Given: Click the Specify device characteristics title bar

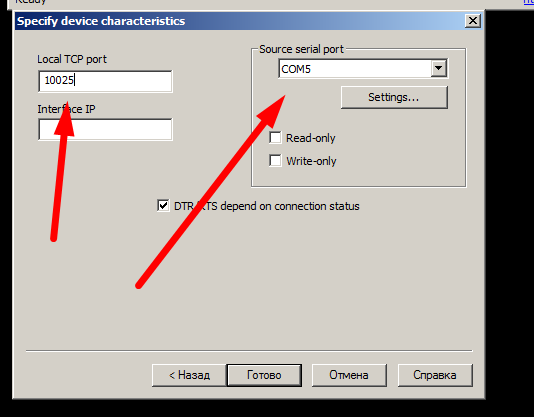Looking at the screenshot, I should tap(238, 21).
